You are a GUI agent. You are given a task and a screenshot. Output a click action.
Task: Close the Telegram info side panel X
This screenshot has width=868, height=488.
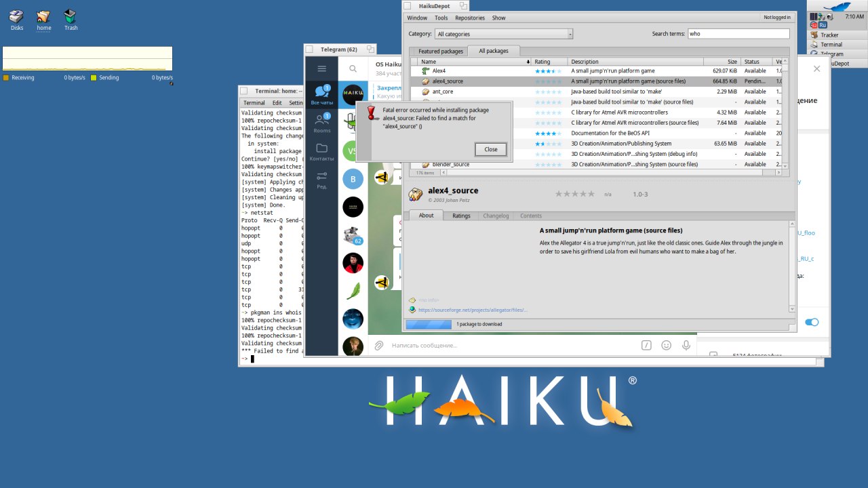[816, 68]
